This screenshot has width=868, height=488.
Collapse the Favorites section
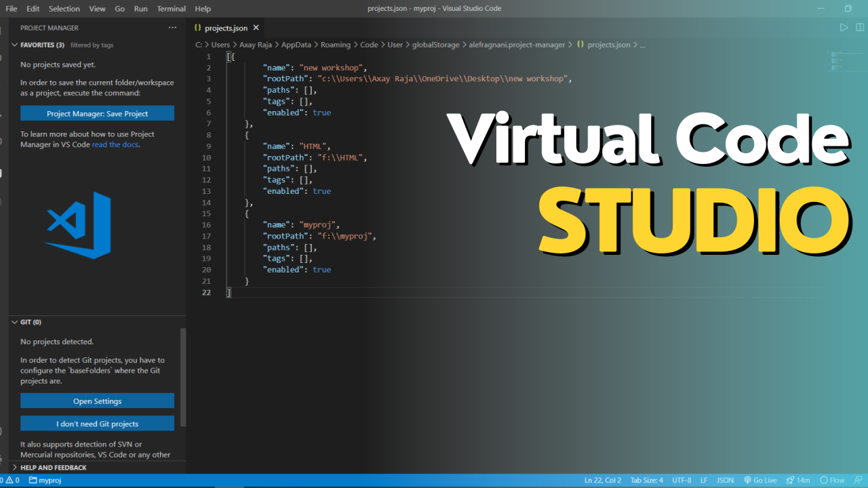15,45
